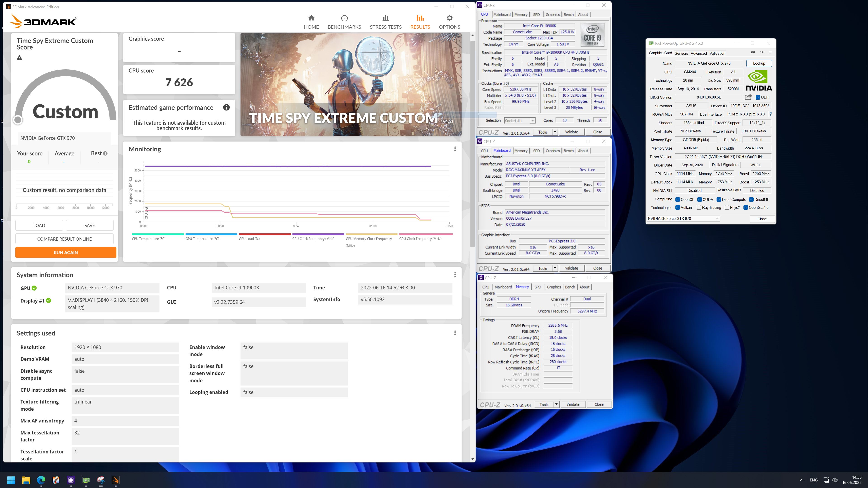Click the Snipping Tool taskbar icon
The height and width of the screenshot is (488, 868).
click(101, 480)
